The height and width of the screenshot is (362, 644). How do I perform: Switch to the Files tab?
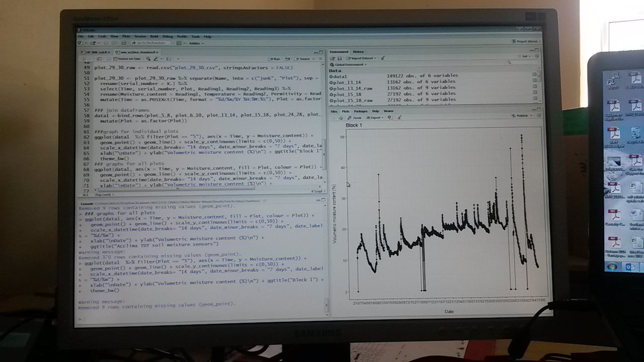333,111
